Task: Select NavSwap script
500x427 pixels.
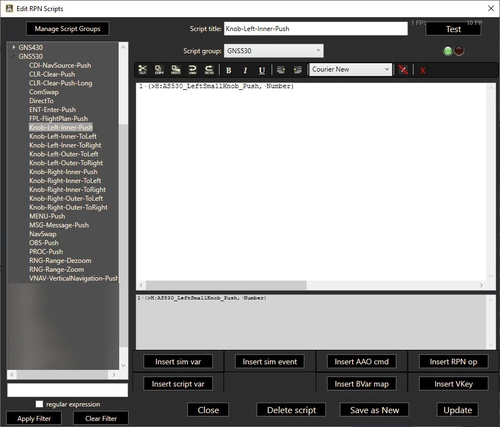Action: coord(43,234)
